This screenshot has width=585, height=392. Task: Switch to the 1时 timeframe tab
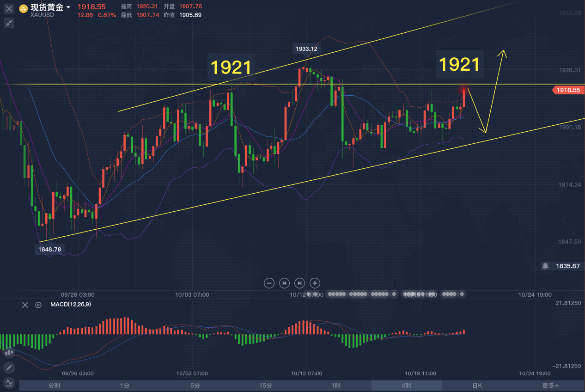pos(336,386)
